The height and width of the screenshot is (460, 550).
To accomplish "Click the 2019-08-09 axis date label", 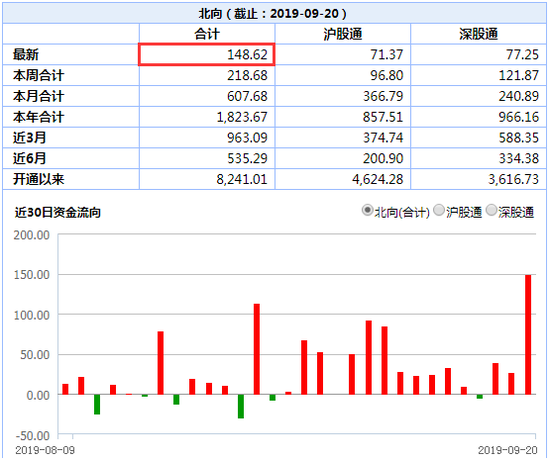I will 45,450.
